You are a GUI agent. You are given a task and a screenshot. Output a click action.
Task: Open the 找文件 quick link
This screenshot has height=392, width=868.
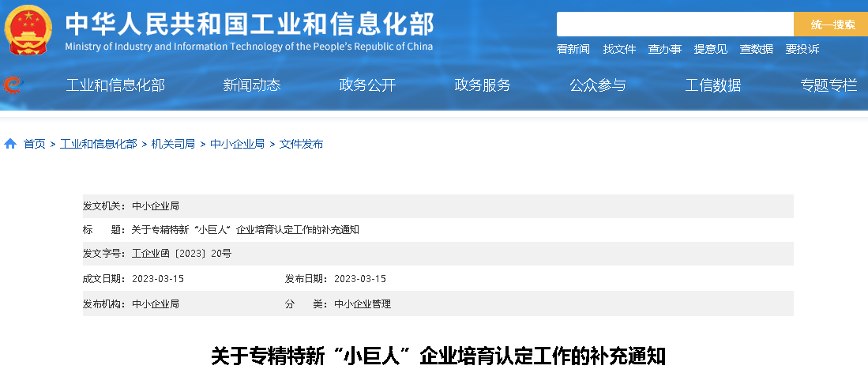coord(619,49)
